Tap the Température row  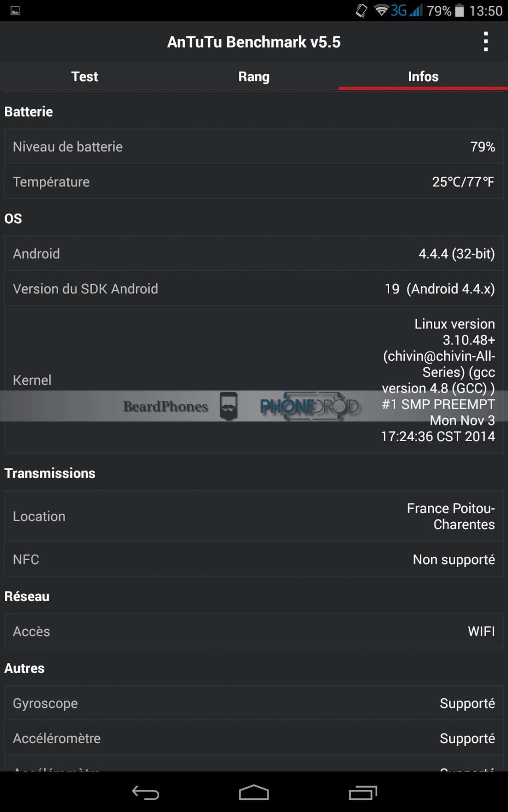pyautogui.click(x=254, y=181)
